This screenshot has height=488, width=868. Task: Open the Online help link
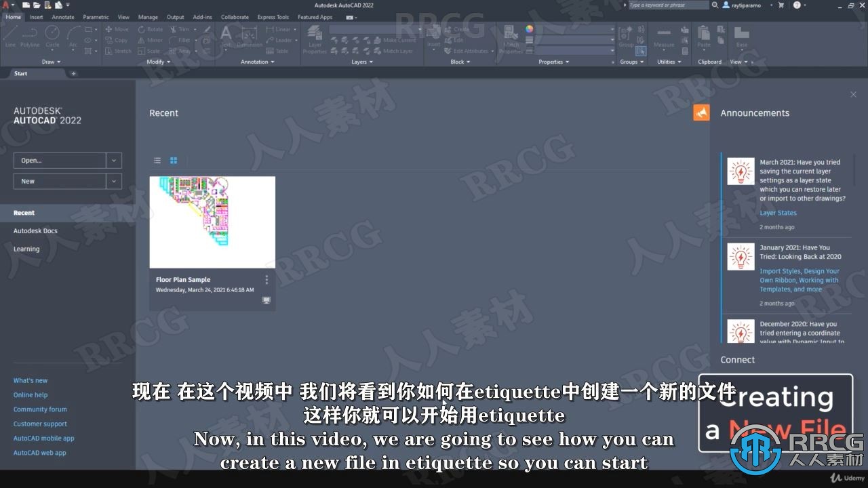click(31, 395)
